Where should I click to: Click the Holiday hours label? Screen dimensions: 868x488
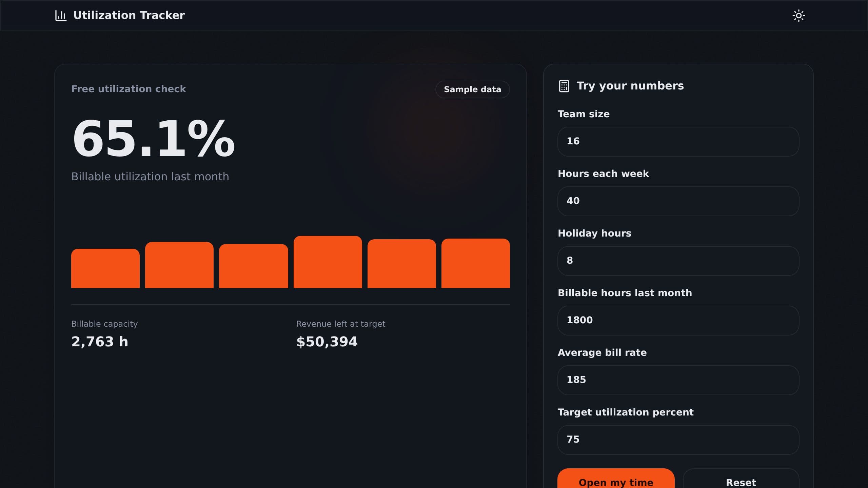pos(594,233)
